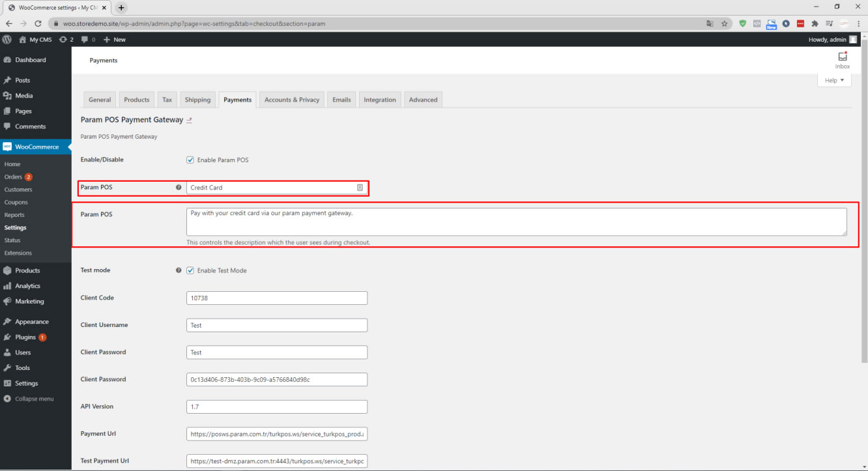868x471 pixels.
Task: Switch to Advanced settings tab
Action: point(424,100)
